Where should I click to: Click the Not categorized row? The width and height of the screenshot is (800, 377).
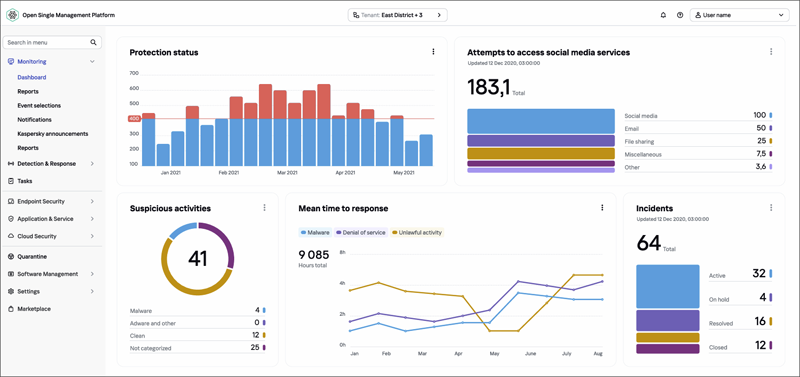(197, 348)
